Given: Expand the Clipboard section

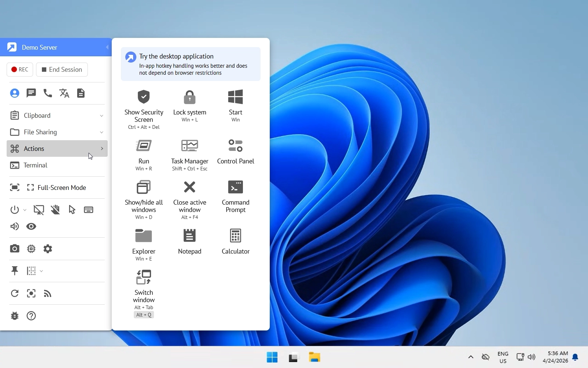Looking at the screenshot, I should tap(57, 116).
